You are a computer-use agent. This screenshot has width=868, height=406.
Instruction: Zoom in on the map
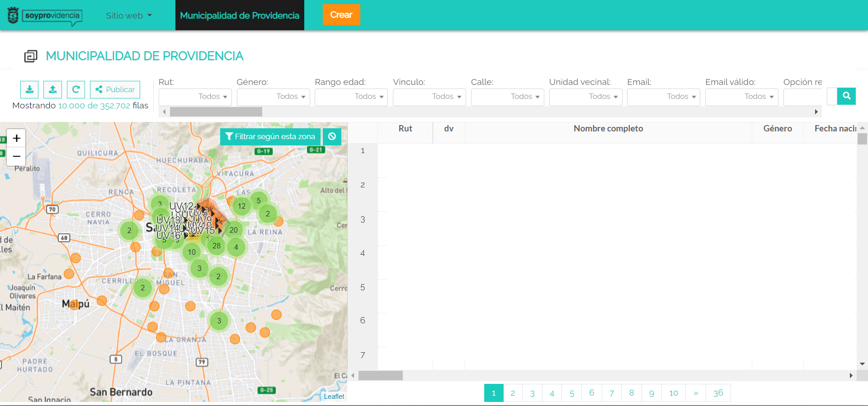(x=16, y=138)
